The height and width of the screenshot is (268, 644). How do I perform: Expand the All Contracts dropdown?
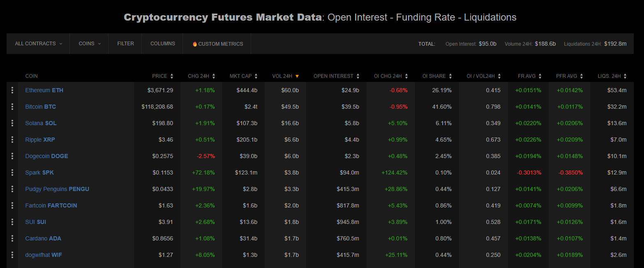coord(38,44)
